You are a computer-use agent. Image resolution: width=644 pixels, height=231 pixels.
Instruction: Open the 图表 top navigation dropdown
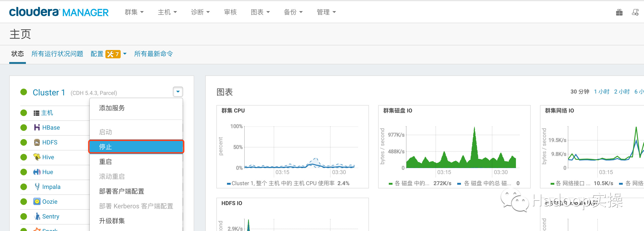click(260, 12)
